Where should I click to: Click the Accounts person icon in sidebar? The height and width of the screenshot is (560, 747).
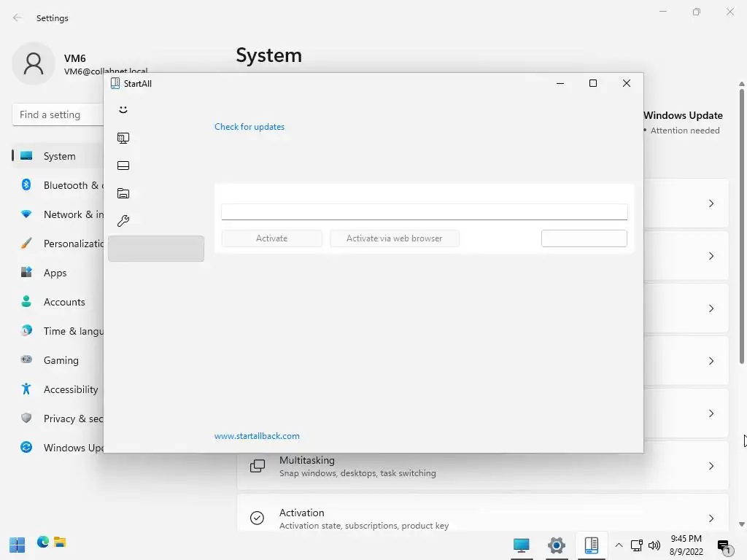pyautogui.click(x=26, y=301)
